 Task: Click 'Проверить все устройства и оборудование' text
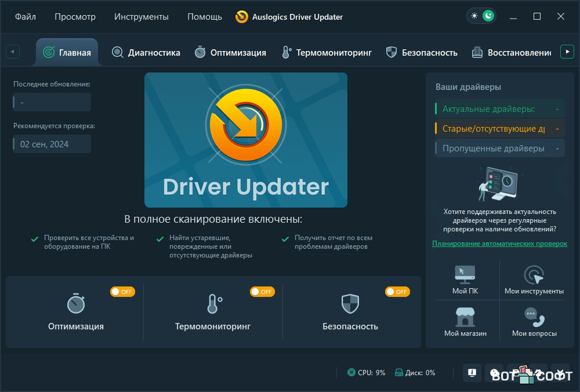(89, 242)
